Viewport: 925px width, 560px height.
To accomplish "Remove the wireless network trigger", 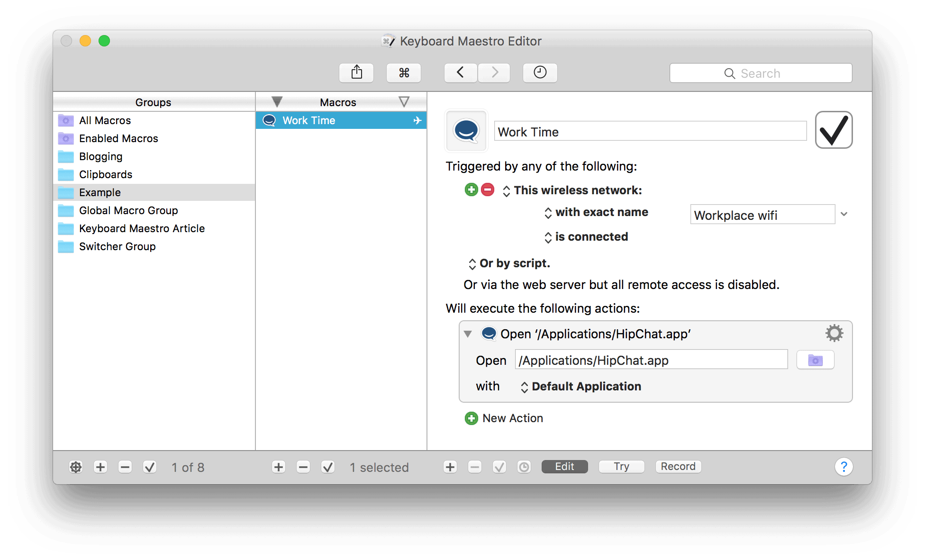I will 488,190.
